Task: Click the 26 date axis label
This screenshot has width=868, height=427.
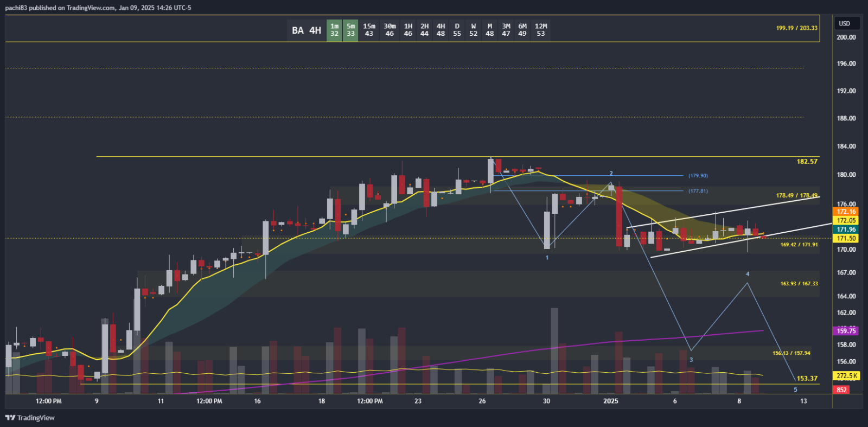Action: point(482,401)
